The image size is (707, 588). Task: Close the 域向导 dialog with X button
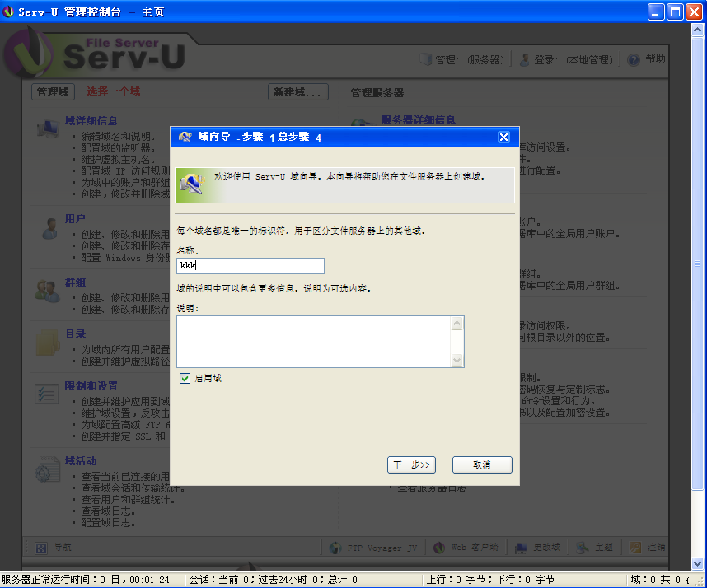503,137
